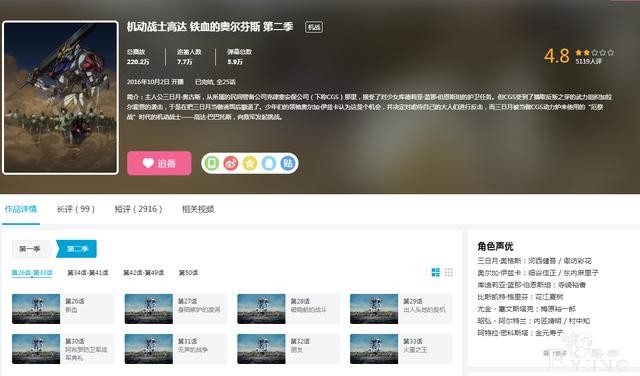The width and height of the screenshot is (640, 376).
Task: Open episode 第28话 card
Action: [289, 309]
